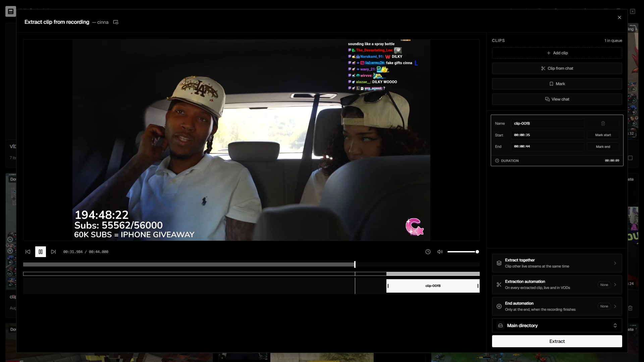Screen dimensions: 644x362
Task: Pause the video playback
Action: pos(41,252)
